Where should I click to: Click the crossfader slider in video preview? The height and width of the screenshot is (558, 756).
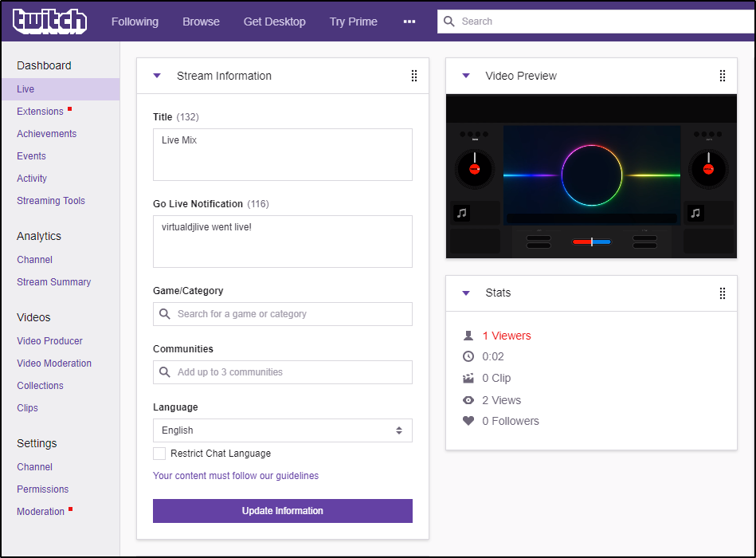pyautogui.click(x=591, y=242)
